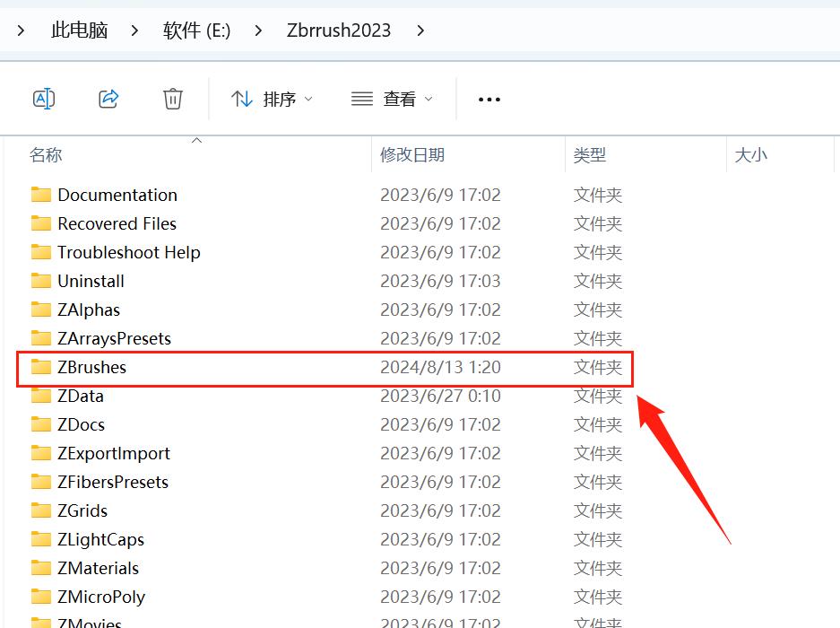The image size is (840, 628).
Task: Click the ZArraysPresets folder name
Action: [x=115, y=338]
